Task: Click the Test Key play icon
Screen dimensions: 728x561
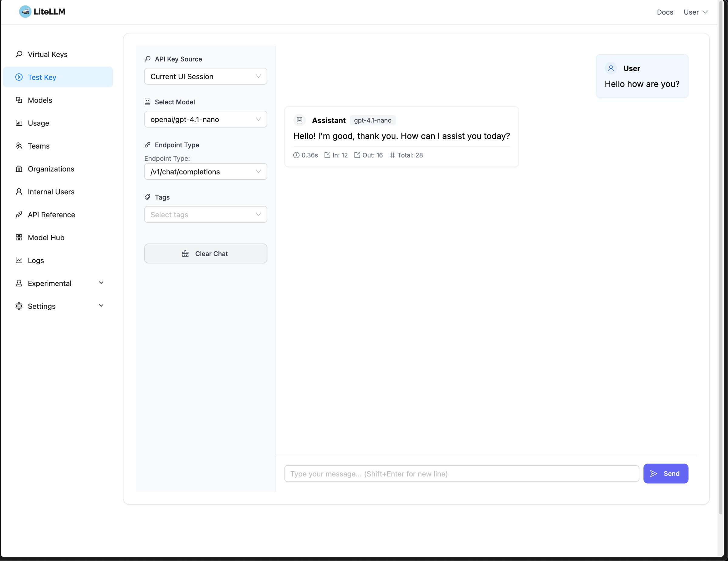Action: (x=19, y=77)
